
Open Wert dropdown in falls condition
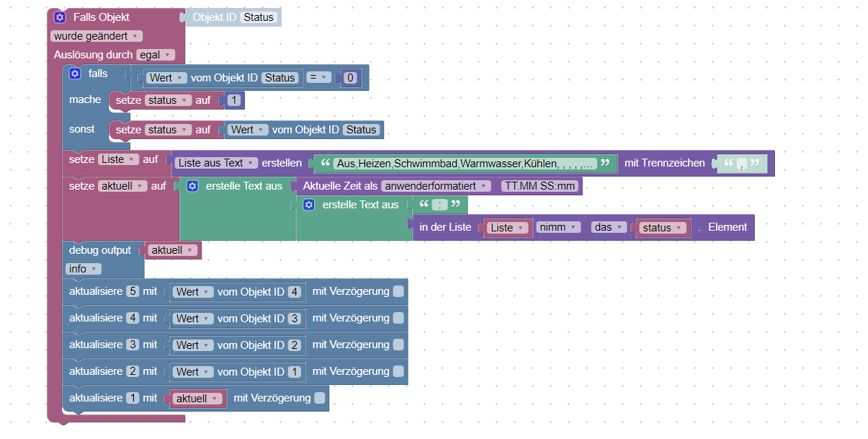coord(167,78)
